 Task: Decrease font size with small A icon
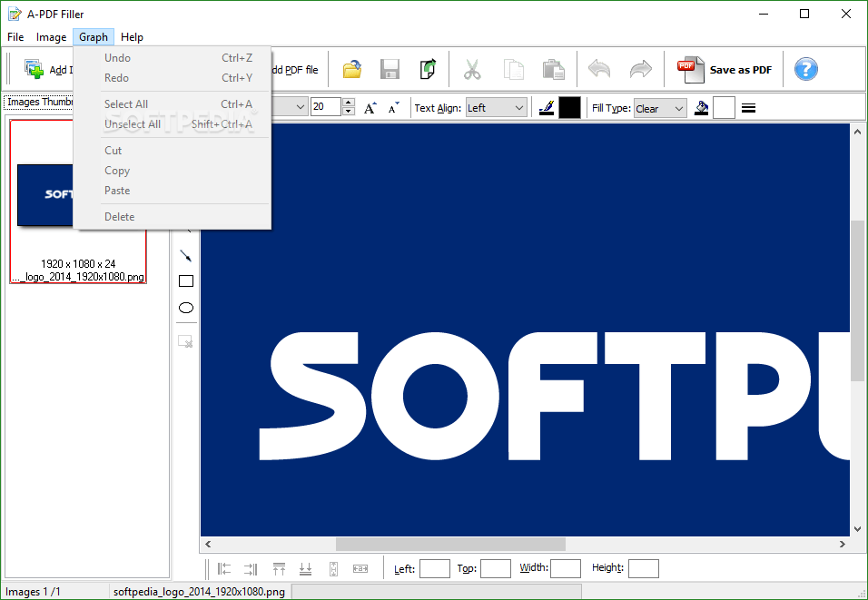click(x=393, y=108)
